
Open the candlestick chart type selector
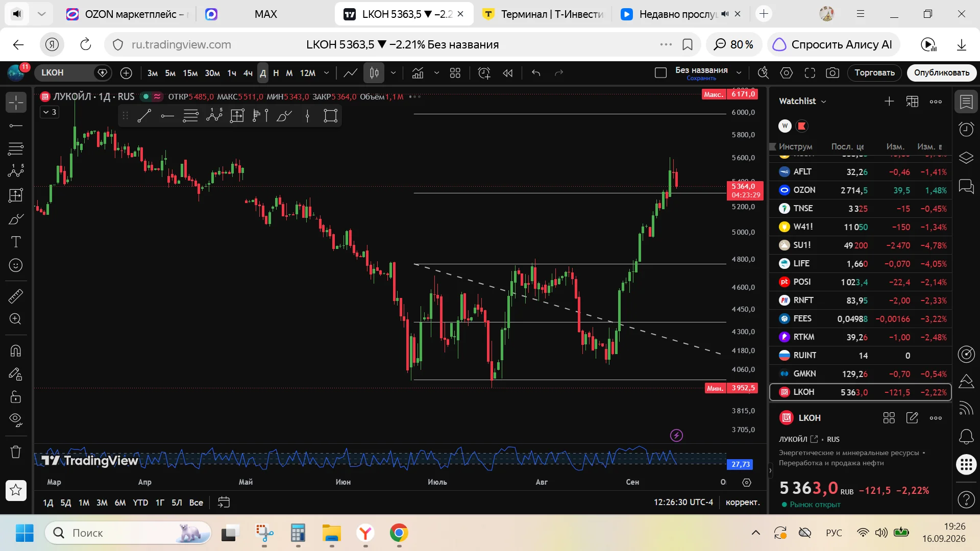374,73
